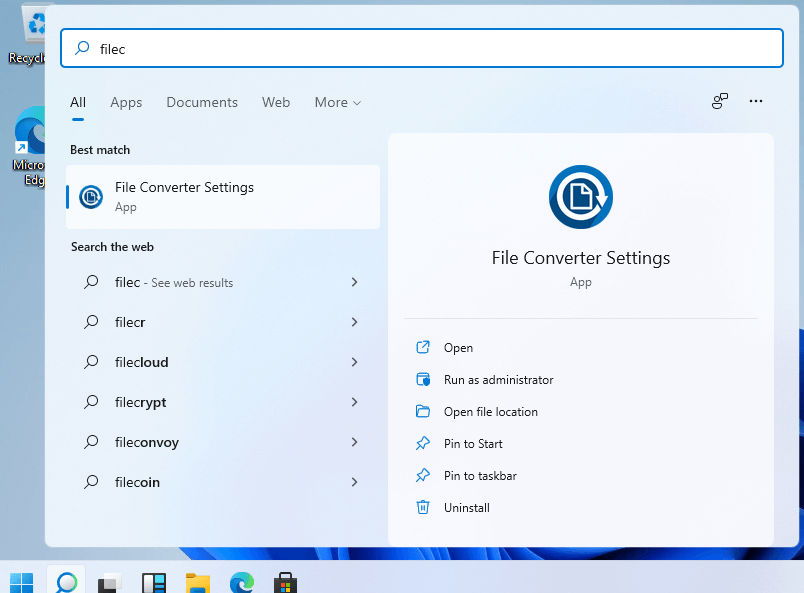Click the Uninstall trash can icon
Screen dimensions: 804x593
(x=423, y=507)
